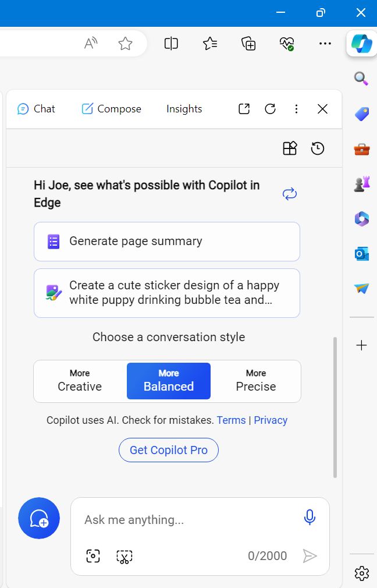This screenshot has height=588, width=377.
Task: Switch to the Chat tab
Action: (x=36, y=109)
